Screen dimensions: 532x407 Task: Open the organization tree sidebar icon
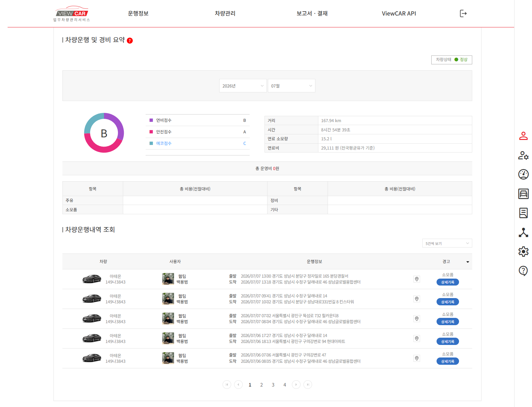[523, 232]
